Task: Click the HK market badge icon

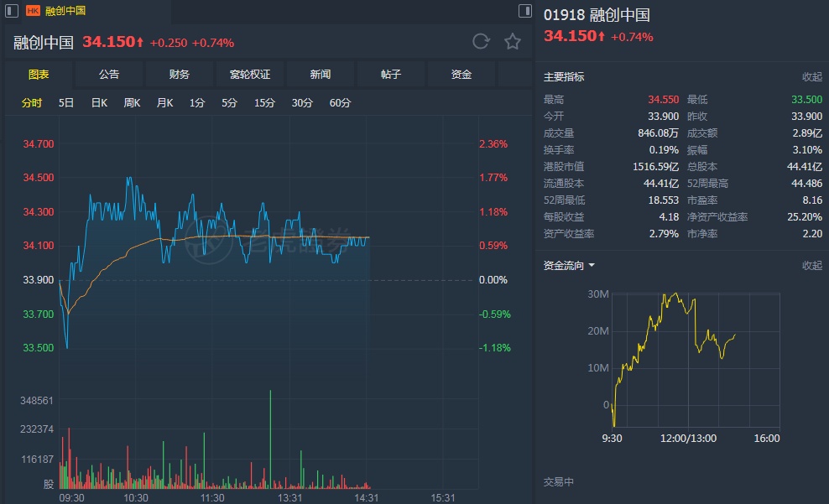Action: point(33,11)
